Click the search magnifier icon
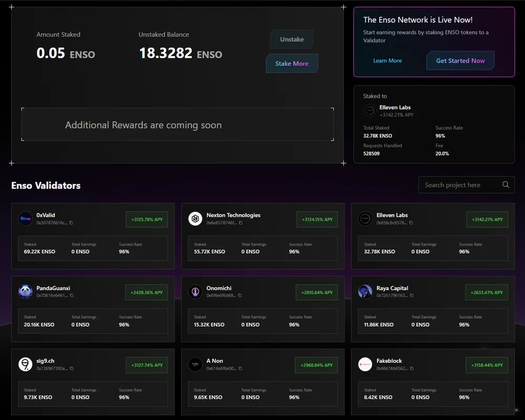The width and height of the screenshot is (525, 420). [x=506, y=185]
